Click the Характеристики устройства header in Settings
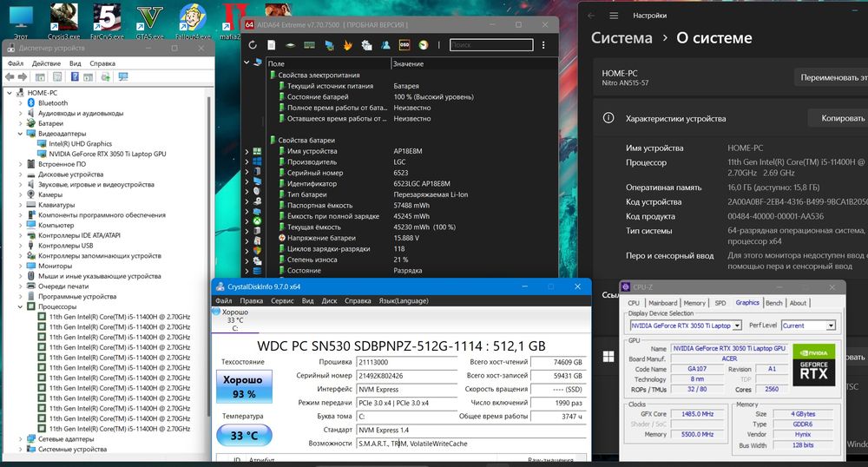 coord(675,118)
